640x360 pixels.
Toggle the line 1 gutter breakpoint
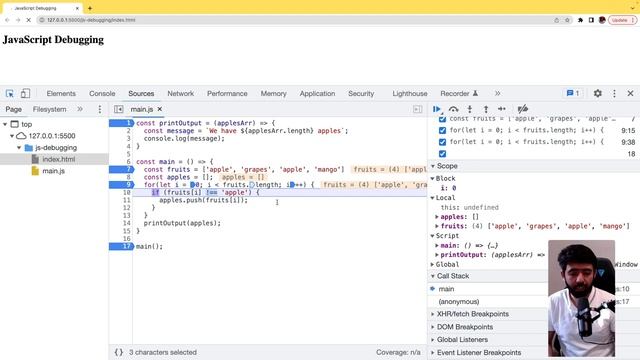(x=121, y=123)
